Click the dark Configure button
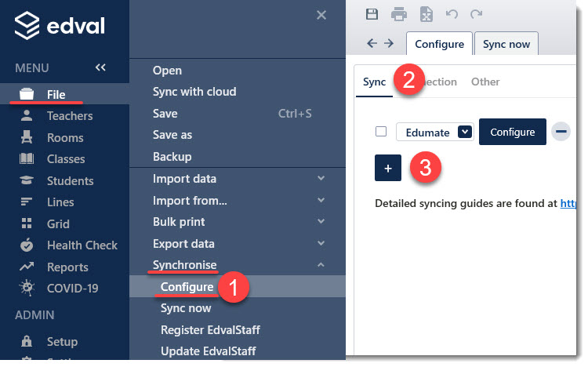The height and width of the screenshot is (367, 588). pyautogui.click(x=512, y=132)
